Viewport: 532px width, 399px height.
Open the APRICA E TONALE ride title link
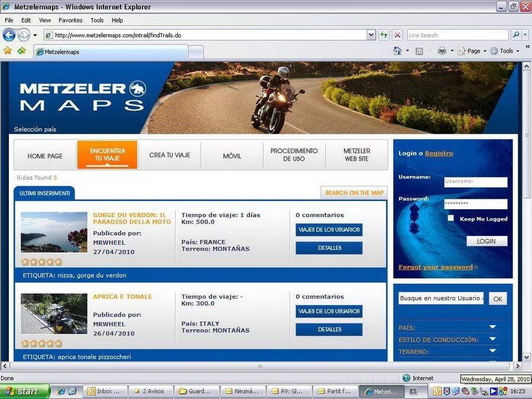pyautogui.click(x=122, y=297)
